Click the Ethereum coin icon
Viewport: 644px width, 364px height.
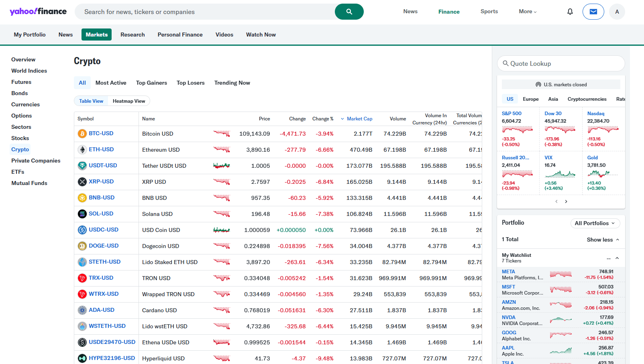click(x=82, y=150)
